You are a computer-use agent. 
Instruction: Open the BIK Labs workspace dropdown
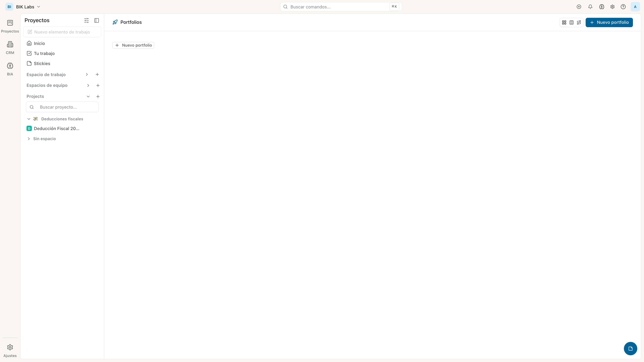pos(25,7)
